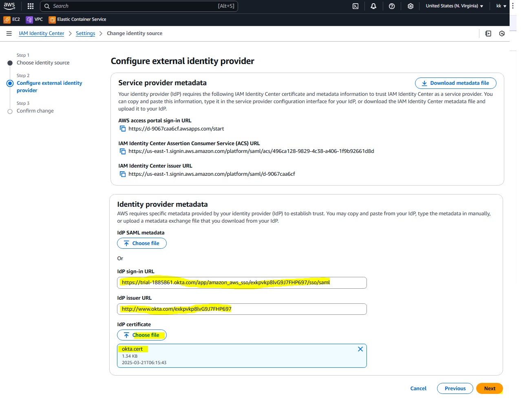Image resolution: width=521 pixels, height=420 pixels.
Task: Toggle the side navigation hamburger menu
Action: [9, 33]
